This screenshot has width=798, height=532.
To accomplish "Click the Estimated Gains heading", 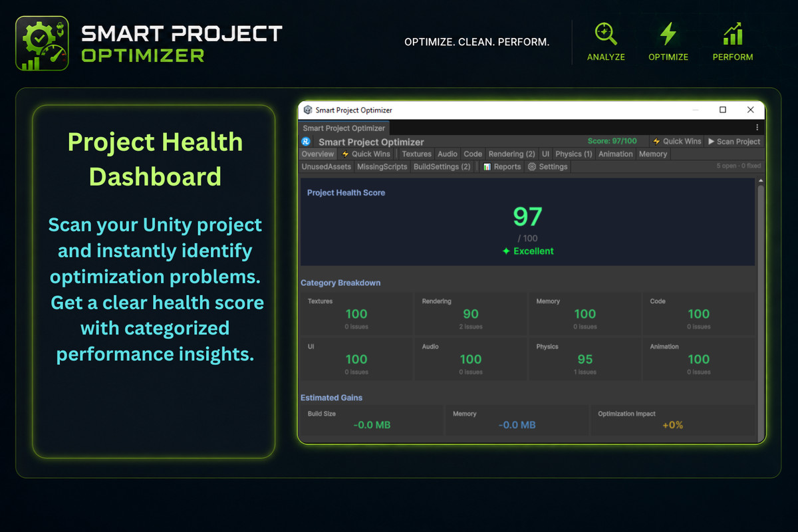I will [x=331, y=398].
